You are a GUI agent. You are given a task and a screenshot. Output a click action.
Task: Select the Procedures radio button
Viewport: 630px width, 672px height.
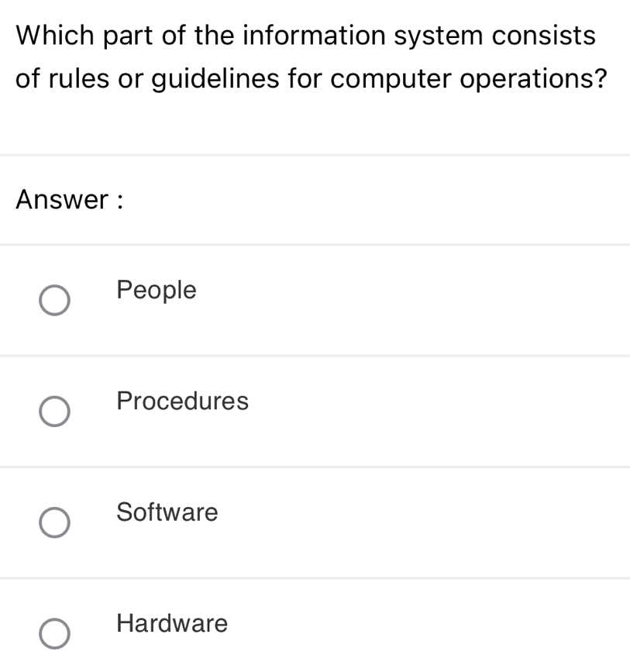54,412
